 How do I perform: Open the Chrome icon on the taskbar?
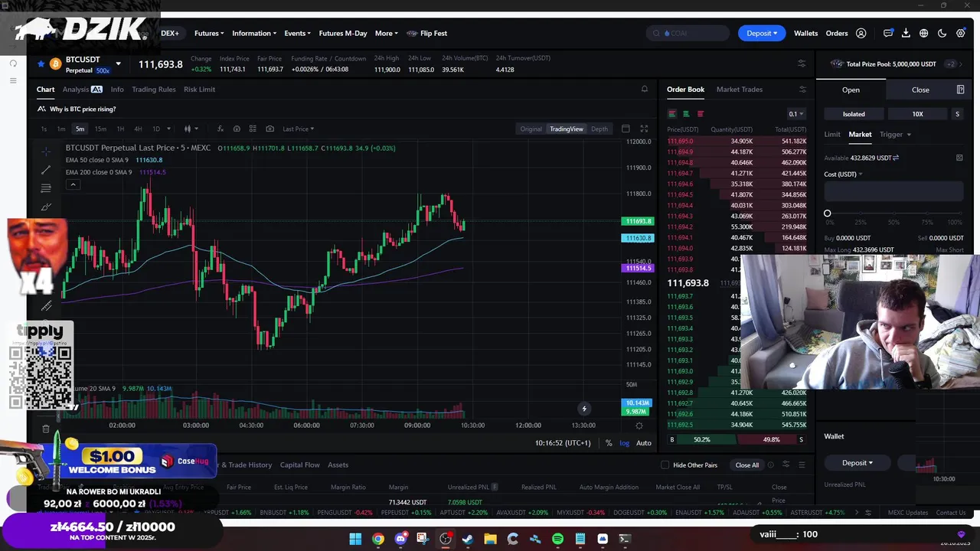(x=378, y=539)
